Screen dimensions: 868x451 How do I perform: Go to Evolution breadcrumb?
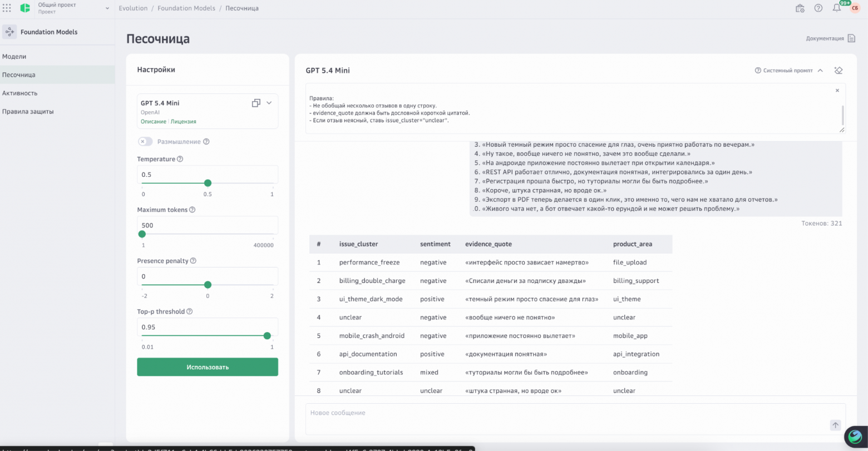click(133, 8)
